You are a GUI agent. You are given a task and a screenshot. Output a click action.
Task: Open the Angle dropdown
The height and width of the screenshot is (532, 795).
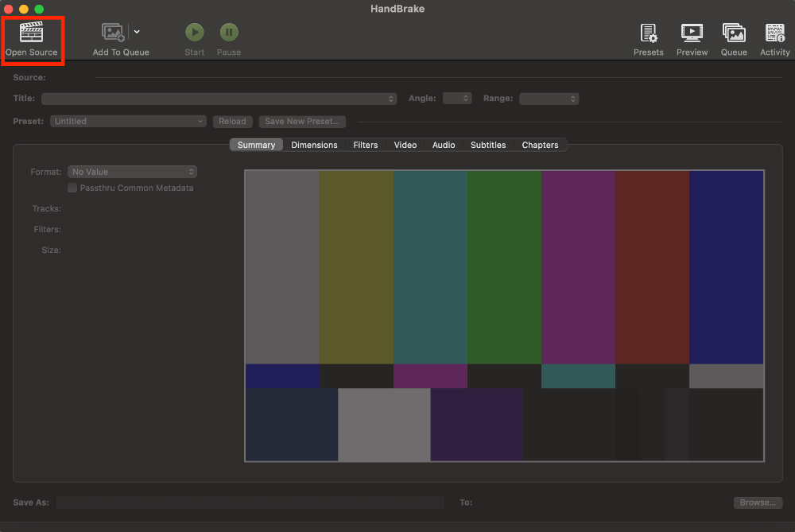pyautogui.click(x=457, y=99)
